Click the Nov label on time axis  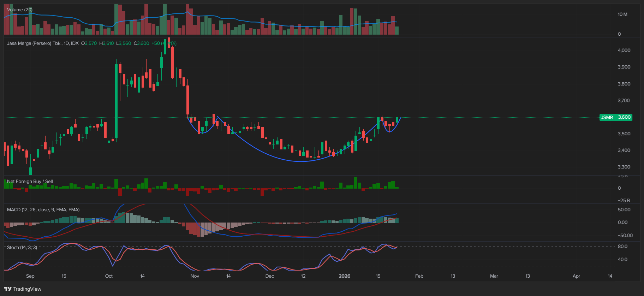195,276
